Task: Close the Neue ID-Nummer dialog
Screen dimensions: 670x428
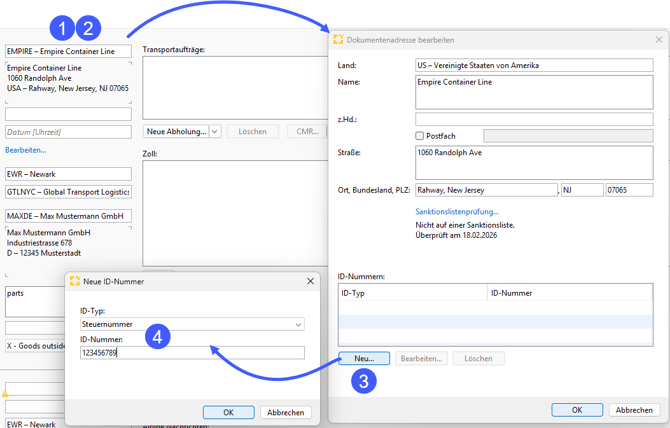Action: pos(310,281)
